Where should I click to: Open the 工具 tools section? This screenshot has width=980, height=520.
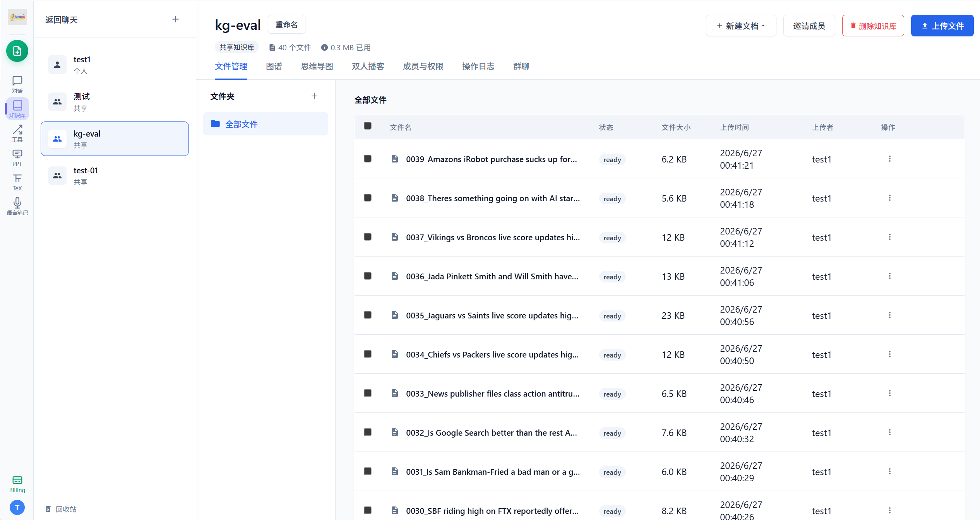(17, 133)
